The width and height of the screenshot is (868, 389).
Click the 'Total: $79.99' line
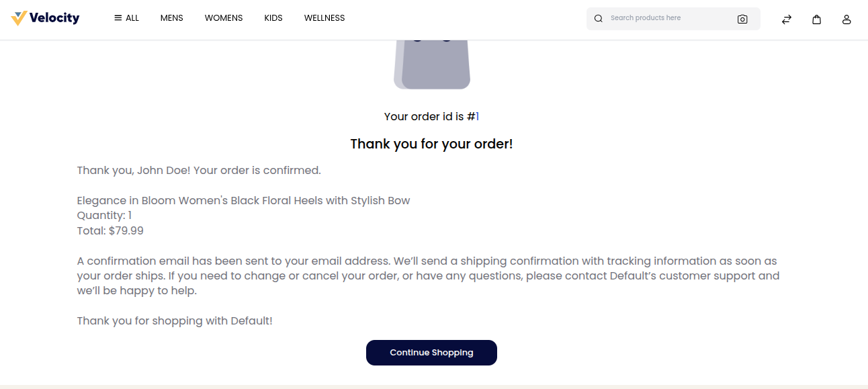click(x=110, y=230)
